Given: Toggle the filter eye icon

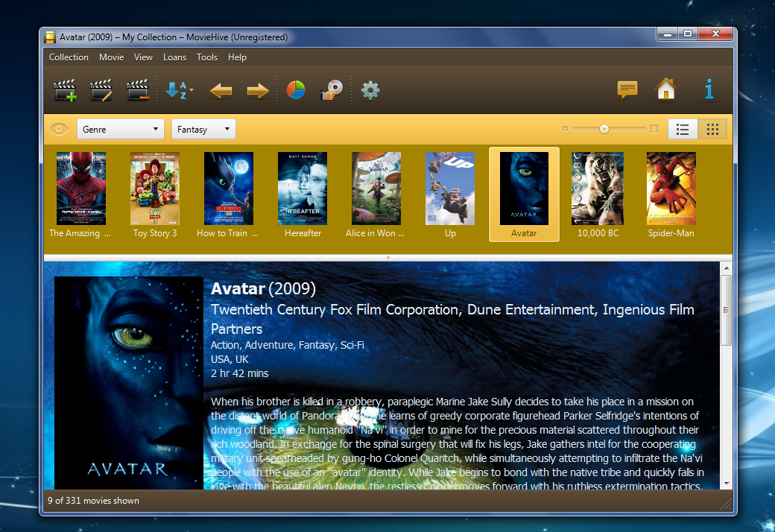Looking at the screenshot, I should click(59, 129).
